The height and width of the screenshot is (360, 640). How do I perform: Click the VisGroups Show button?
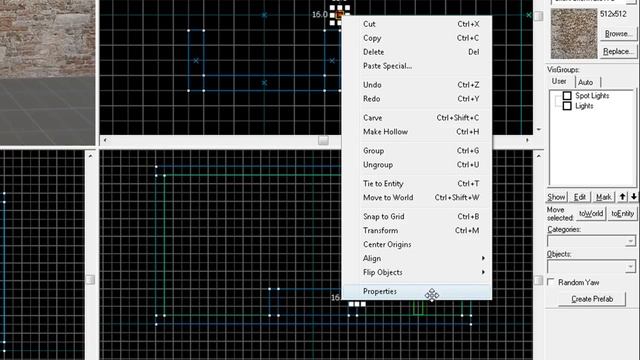556,197
